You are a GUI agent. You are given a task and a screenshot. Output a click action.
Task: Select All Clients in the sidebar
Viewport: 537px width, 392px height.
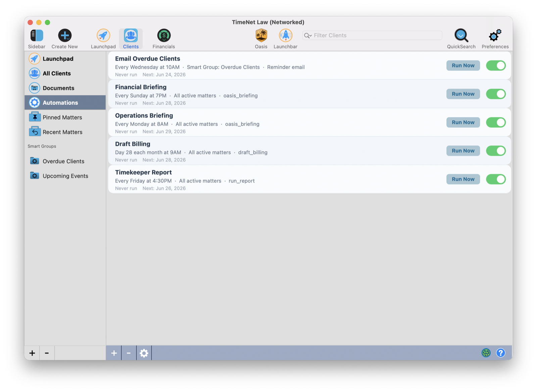[65, 73]
